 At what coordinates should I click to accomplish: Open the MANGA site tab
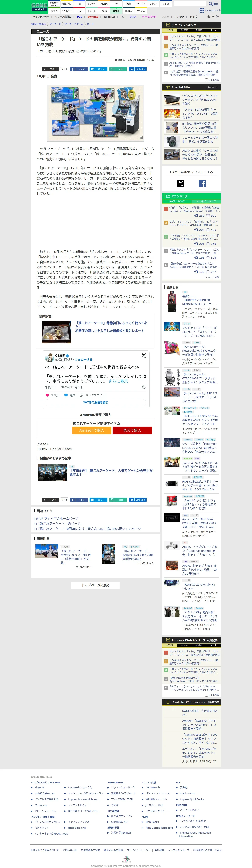[x=141, y=11]
